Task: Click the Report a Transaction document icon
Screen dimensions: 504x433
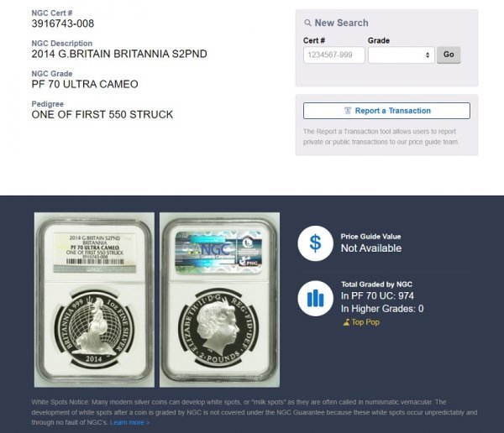Action: 348,111
